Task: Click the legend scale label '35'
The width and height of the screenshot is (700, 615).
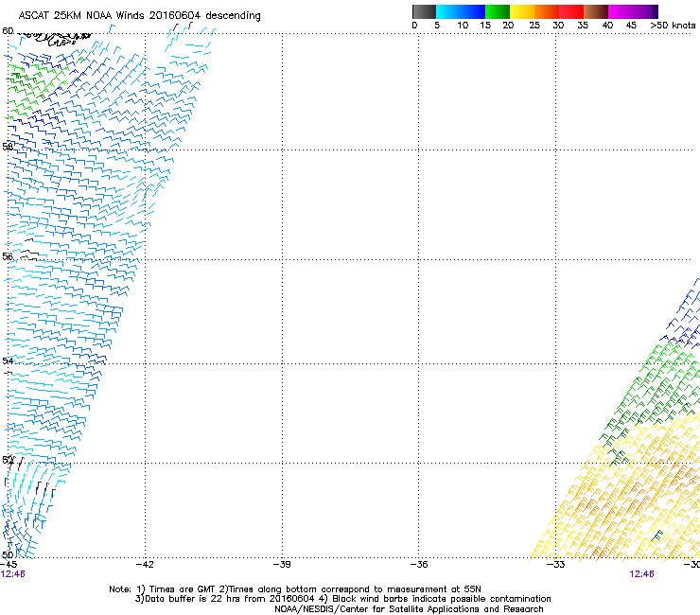Action: pos(583,26)
